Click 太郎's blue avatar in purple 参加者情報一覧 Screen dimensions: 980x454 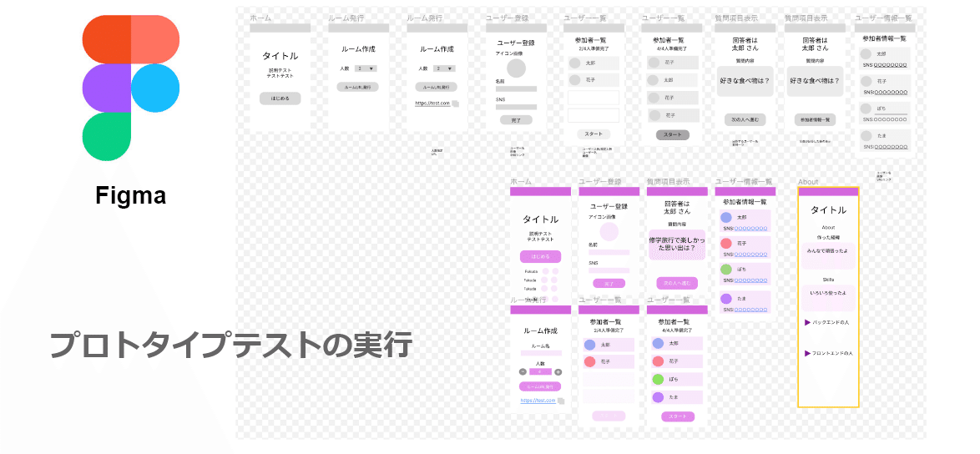[725, 217]
